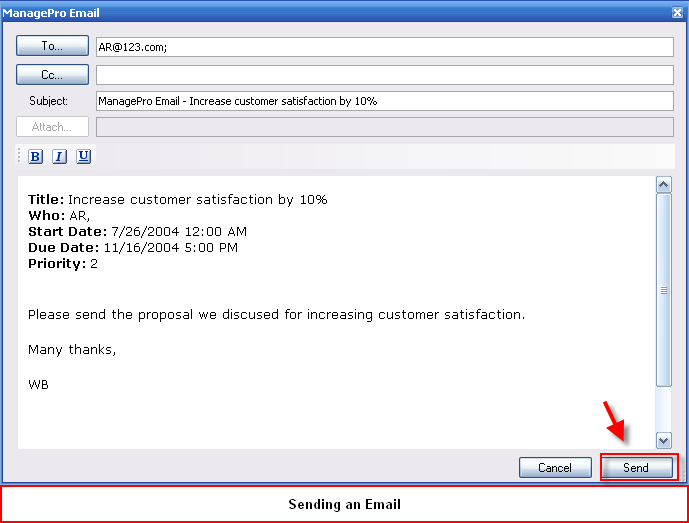Viewport: 689px width, 523px height.
Task: Click the 'Who: AR,' line in body
Action: coord(59,216)
